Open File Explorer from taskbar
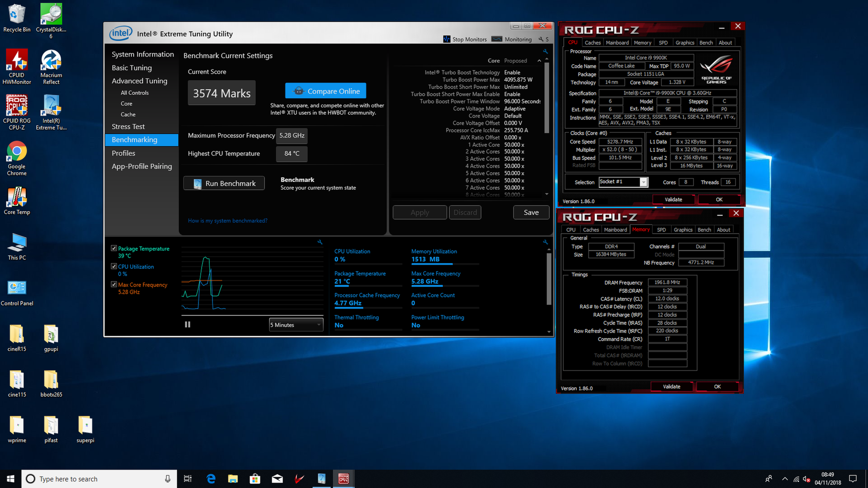Screen dimensions: 868x488 click(x=233, y=479)
